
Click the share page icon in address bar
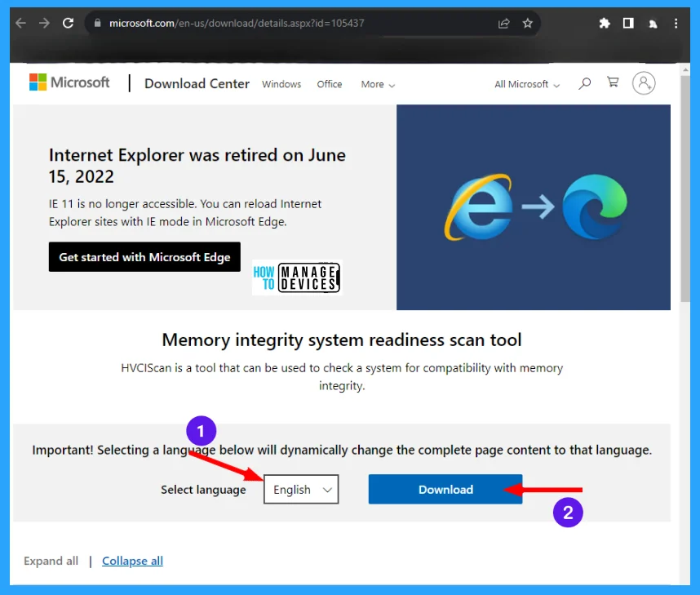503,23
